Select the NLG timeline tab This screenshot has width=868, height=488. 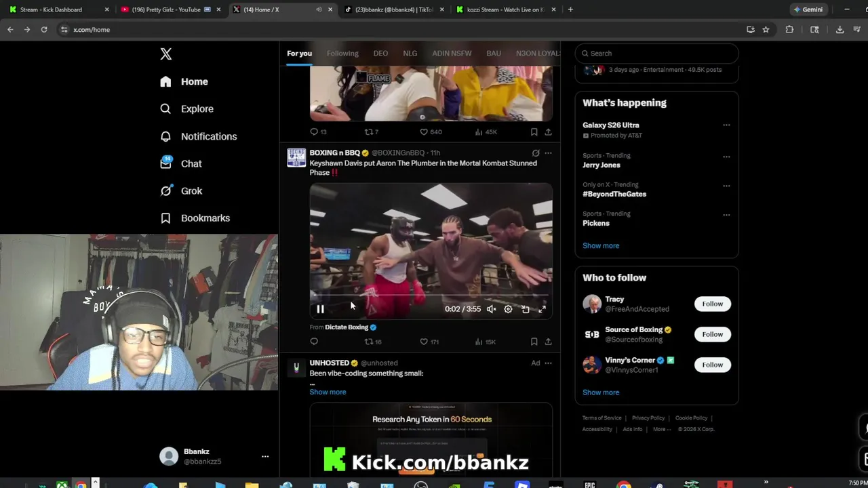410,54
